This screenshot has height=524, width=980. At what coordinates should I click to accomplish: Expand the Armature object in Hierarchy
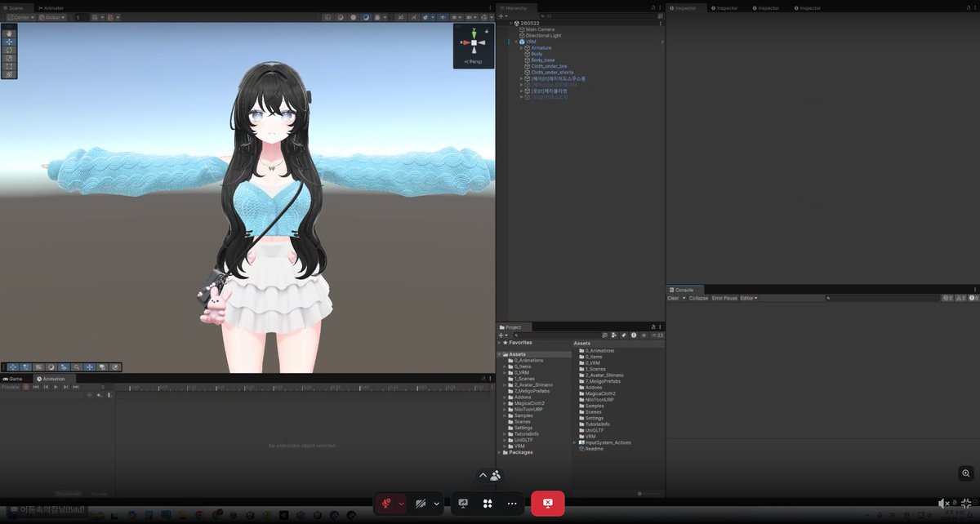click(x=521, y=48)
